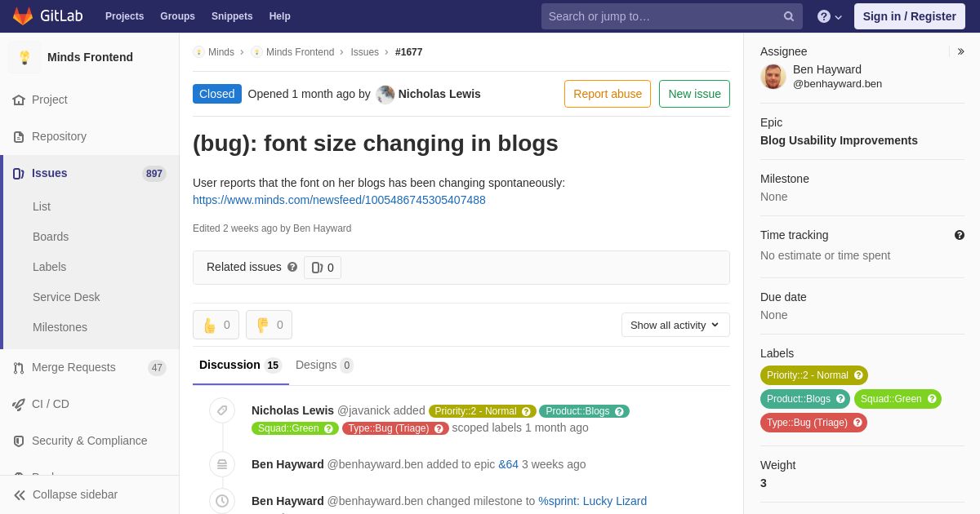The height and width of the screenshot is (514, 980).
Task: Click the Security & Compliance shield icon
Action: 19,441
